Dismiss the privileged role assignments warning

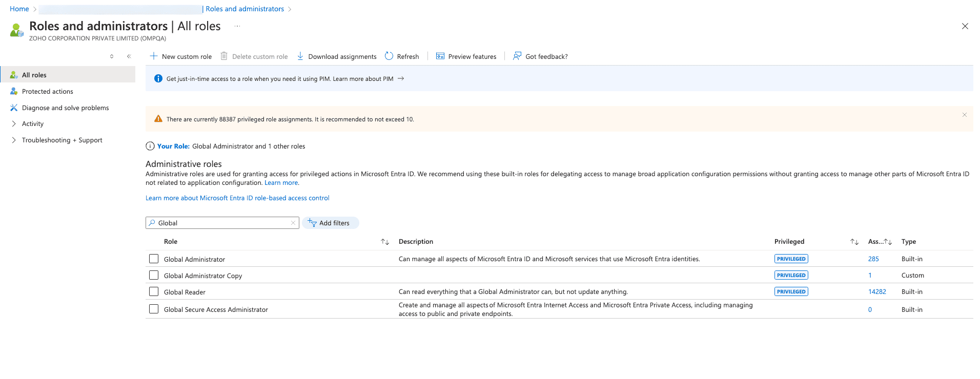(x=964, y=115)
